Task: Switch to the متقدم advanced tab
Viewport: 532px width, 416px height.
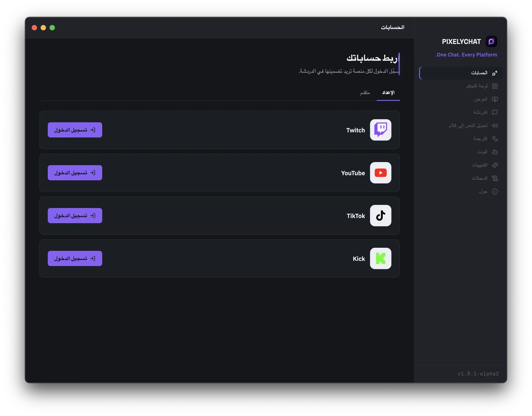Action: click(365, 93)
